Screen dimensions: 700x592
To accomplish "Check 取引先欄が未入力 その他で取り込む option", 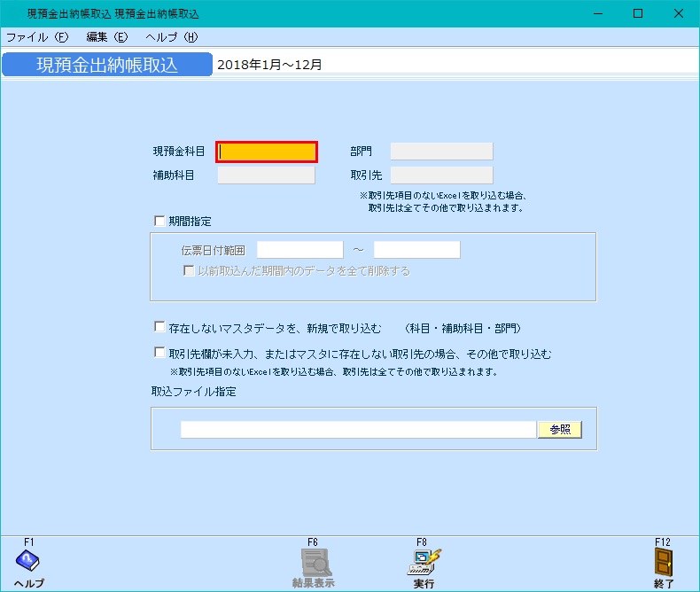I will click(x=159, y=353).
